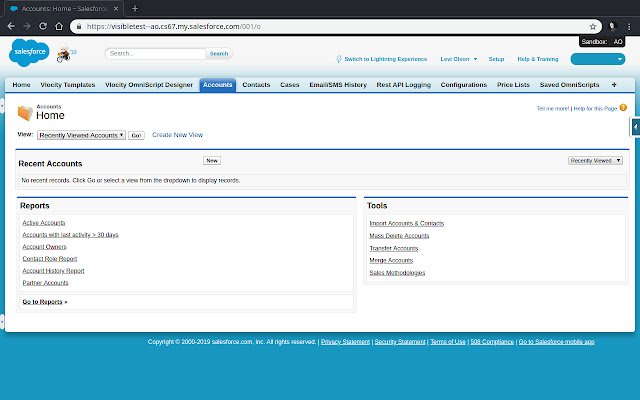Image resolution: width=640 pixels, height=400 pixels.
Task: Expand the Go to Reports arrow link
Action: point(45,302)
